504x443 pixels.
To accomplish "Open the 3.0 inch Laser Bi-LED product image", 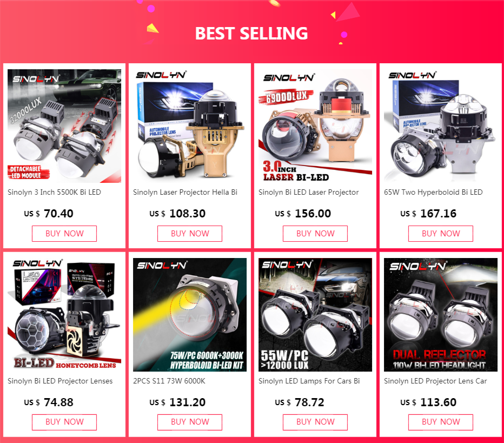I will click(x=315, y=125).
